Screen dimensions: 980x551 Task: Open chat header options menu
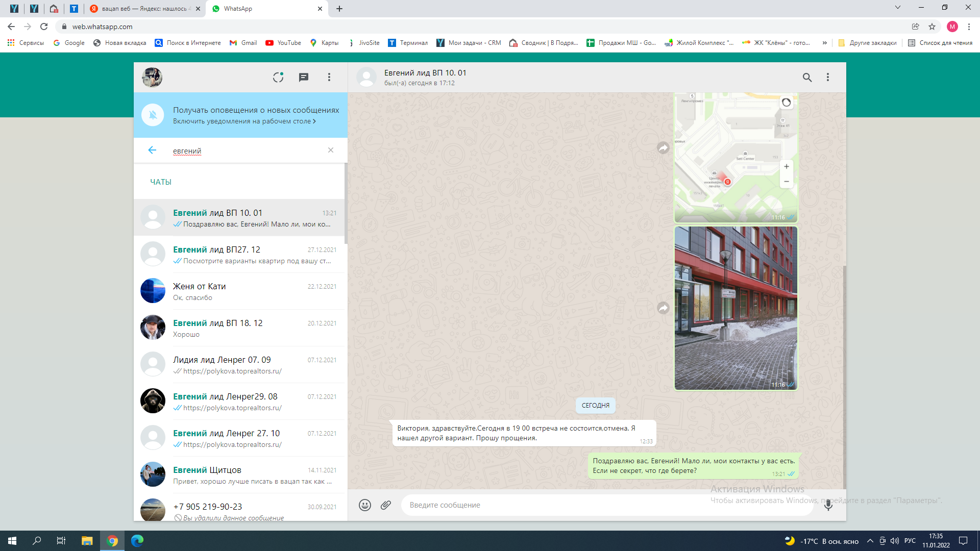click(x=828, y=77)
